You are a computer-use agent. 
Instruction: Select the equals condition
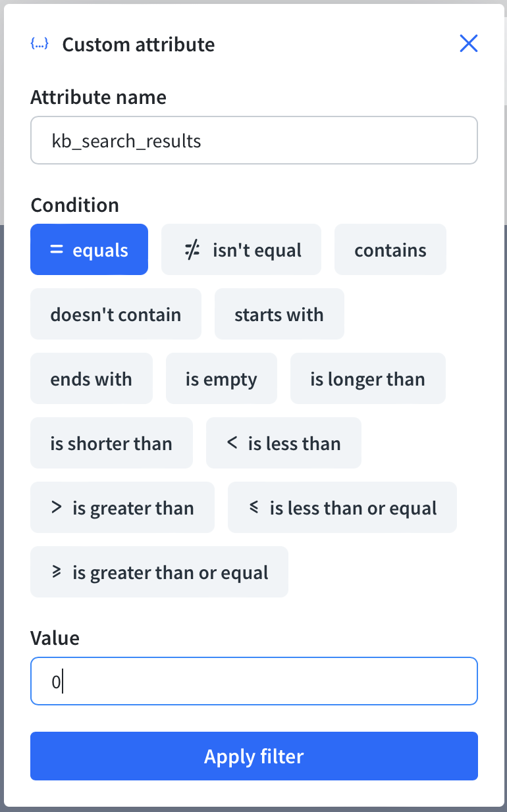click(89, 249)
